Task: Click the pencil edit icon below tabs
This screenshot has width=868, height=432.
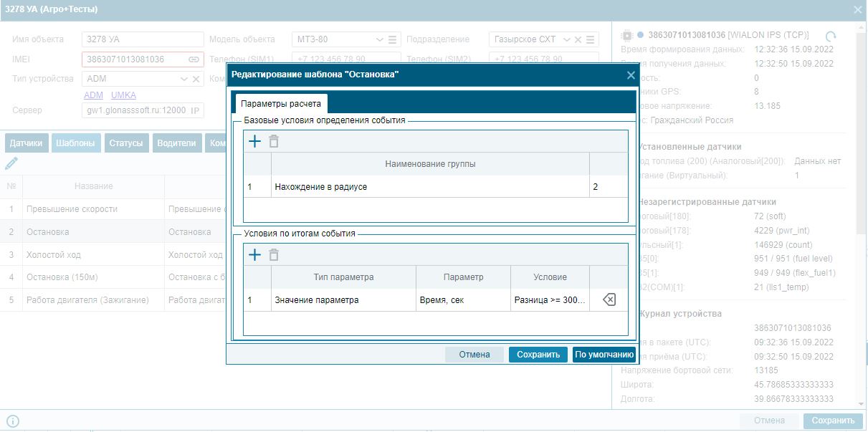Action: [x=11, y=164]
